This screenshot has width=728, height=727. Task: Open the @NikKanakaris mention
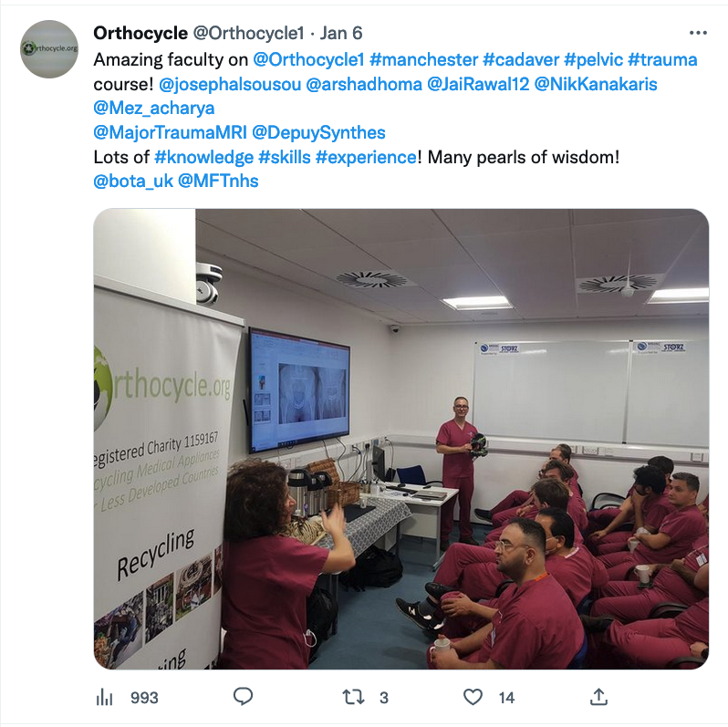point(596,84)
